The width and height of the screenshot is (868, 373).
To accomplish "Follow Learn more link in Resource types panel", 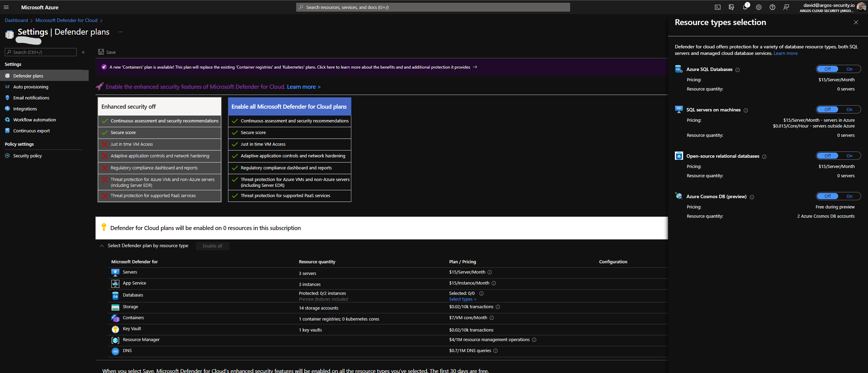I will pos(785,53).
